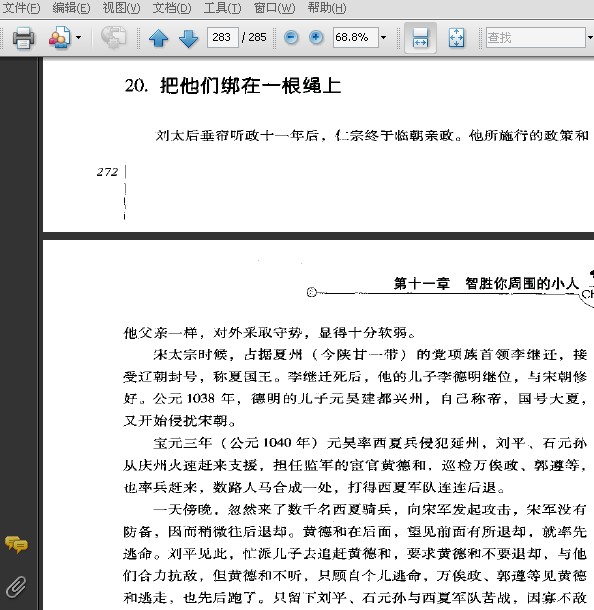The width and height of the screenshot is (594, 610).
Task: Click the grayed-out web conference icon
Action: 113,37
